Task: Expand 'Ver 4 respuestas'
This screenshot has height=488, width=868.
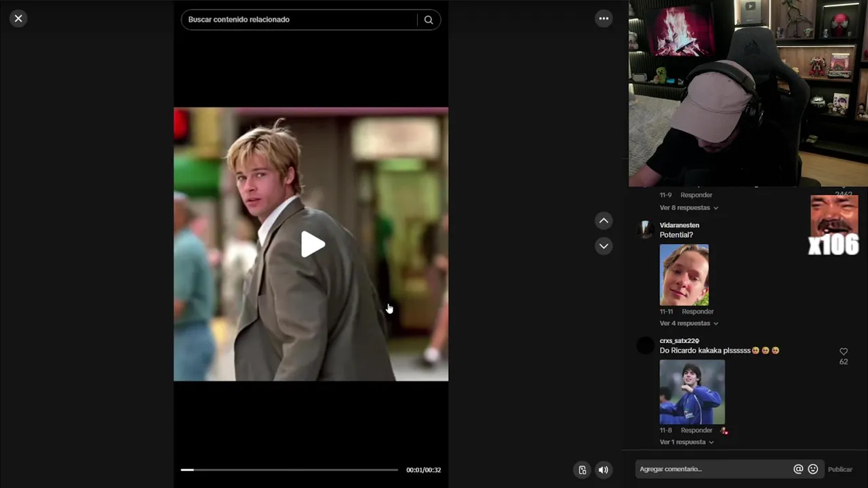Action: (688, 323)
